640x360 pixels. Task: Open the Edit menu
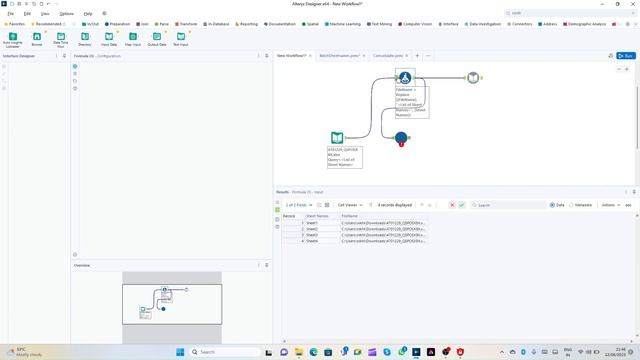(27, 13)
